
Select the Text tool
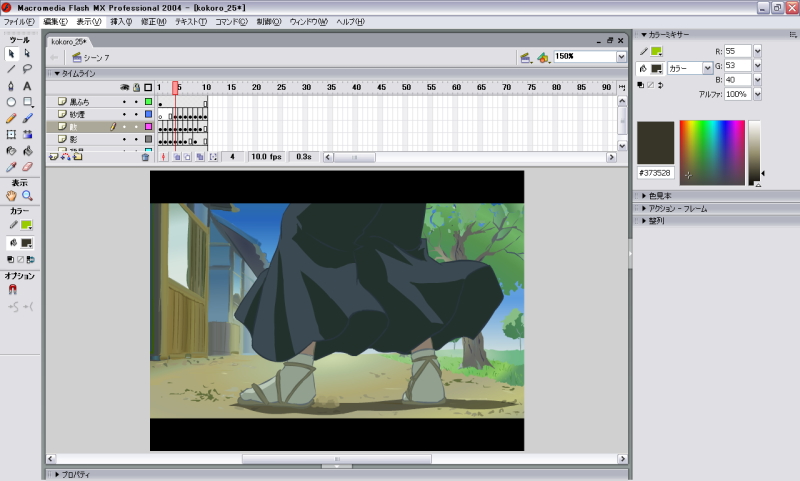[x=27, y=86]
